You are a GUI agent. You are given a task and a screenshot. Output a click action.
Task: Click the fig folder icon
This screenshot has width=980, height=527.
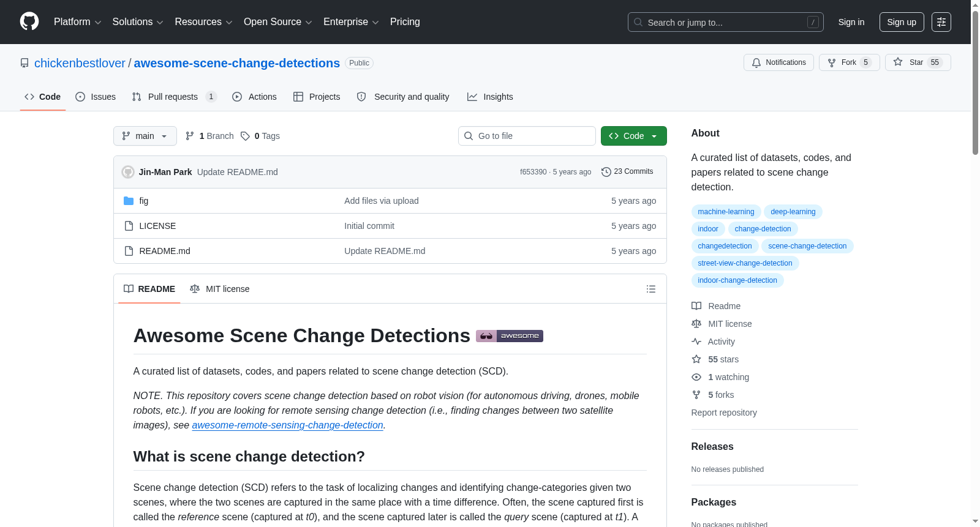click(129, 201)
